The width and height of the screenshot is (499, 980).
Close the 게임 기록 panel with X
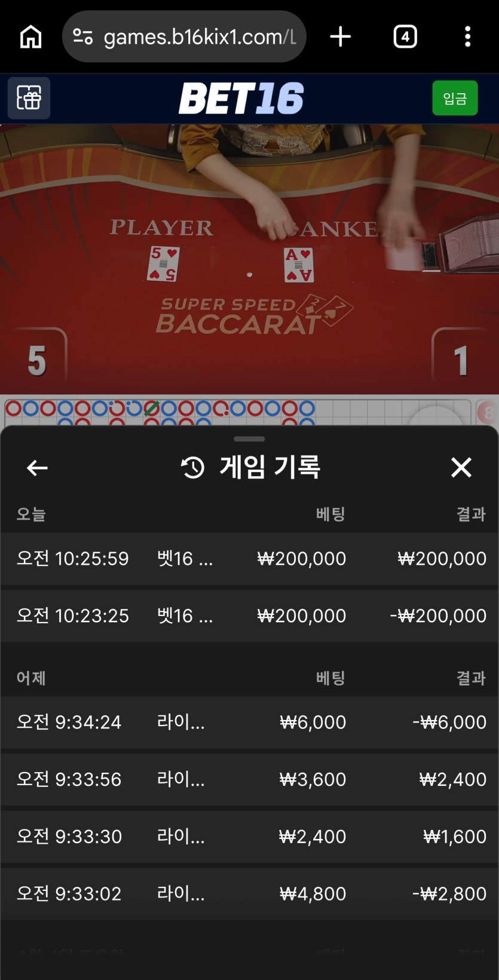(x=461, y=467)
